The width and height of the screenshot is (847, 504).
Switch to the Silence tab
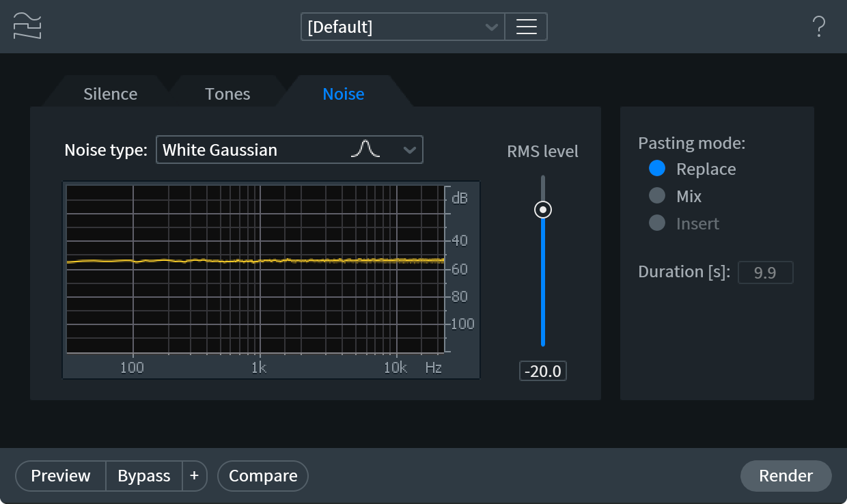[111, 94]
